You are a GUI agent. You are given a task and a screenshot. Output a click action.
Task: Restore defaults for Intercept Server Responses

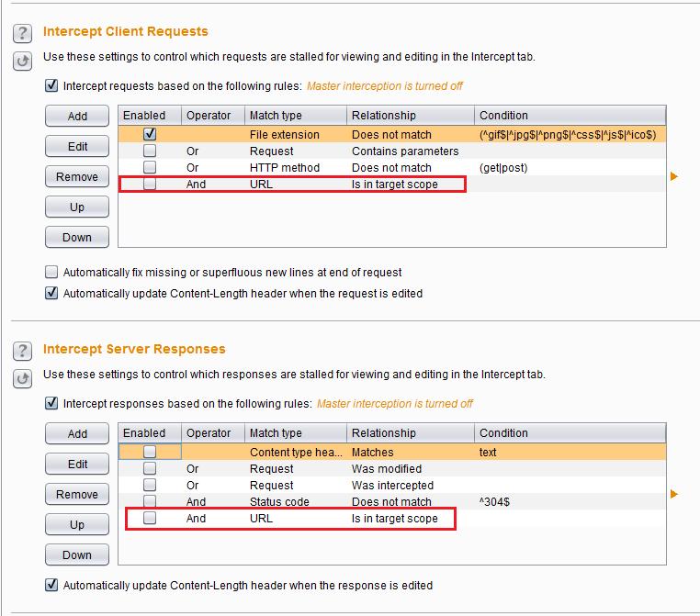[x=22, y=379]
